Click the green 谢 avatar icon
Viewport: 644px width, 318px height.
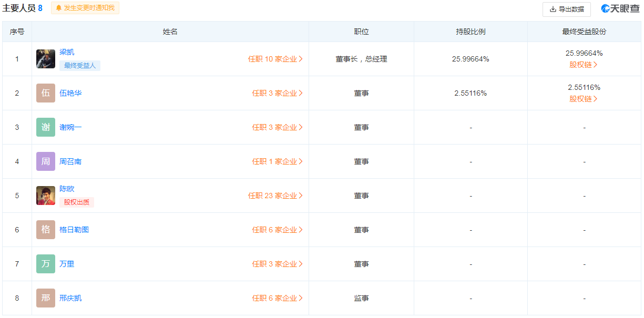[x=46, y=127]
